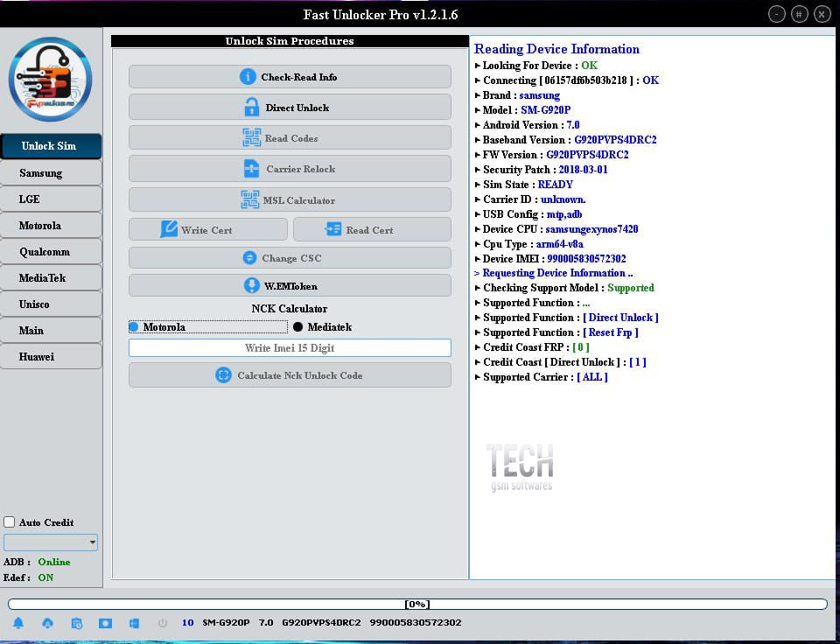Click the pencil icon on Write Cert
The image size is (840, 644).
click(169, 229)
